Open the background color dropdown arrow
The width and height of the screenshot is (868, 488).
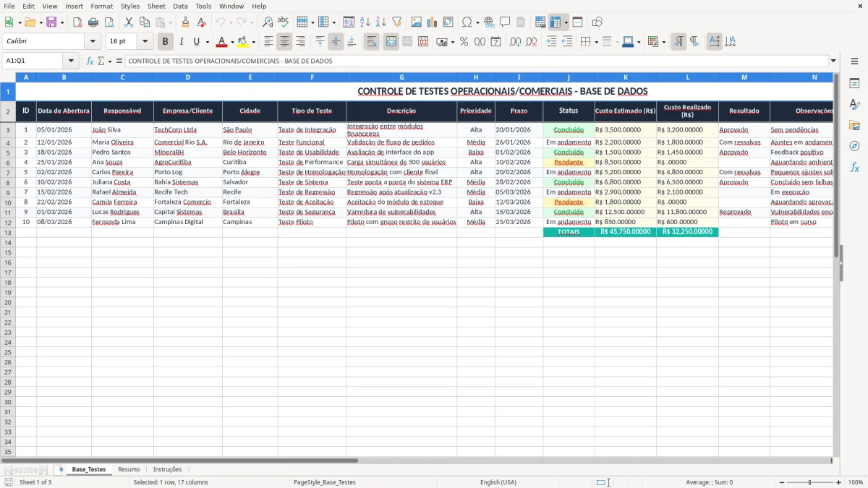[253, 42]
